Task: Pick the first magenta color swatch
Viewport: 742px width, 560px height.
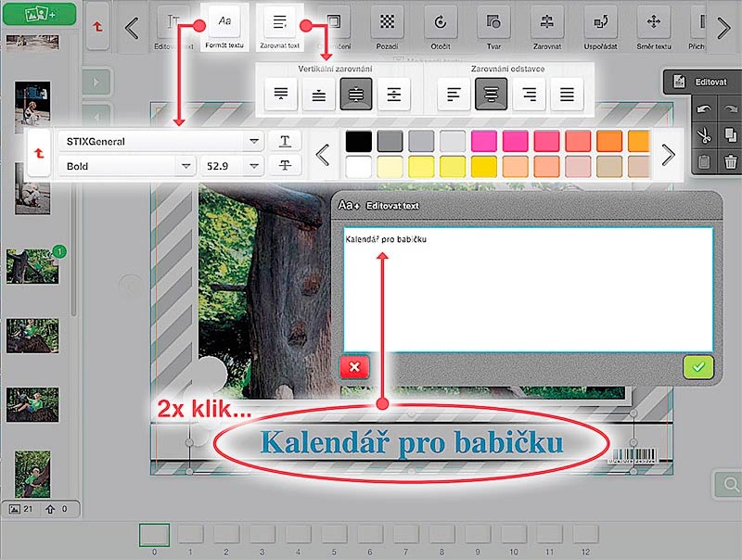Action: tap(483, 142)
